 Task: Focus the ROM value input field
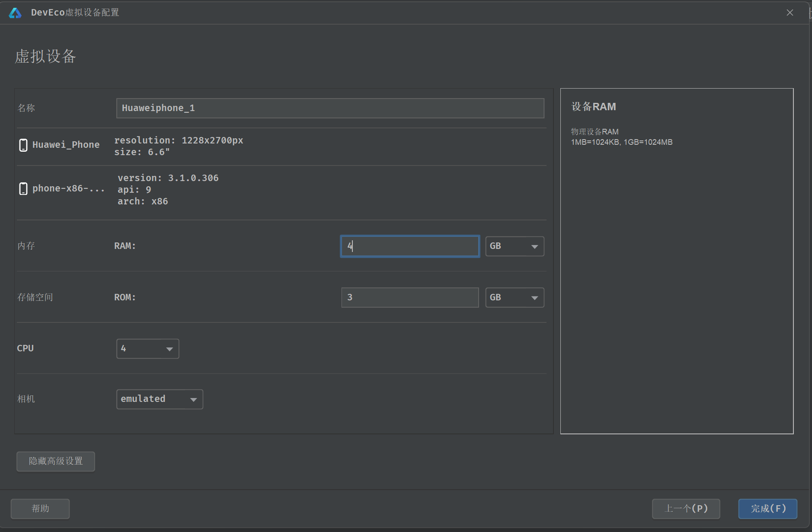pos(410,297)
